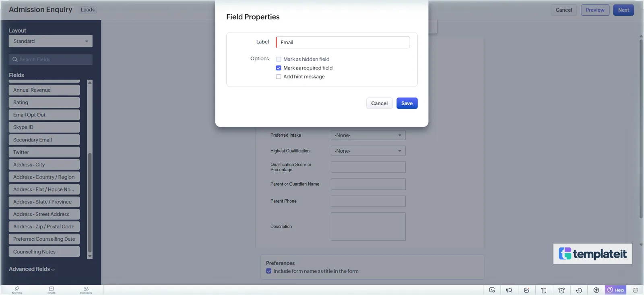This screenshot has height=295, width=644.
Task: Open the Contacts icon in bottom bar
Action: 86,290
